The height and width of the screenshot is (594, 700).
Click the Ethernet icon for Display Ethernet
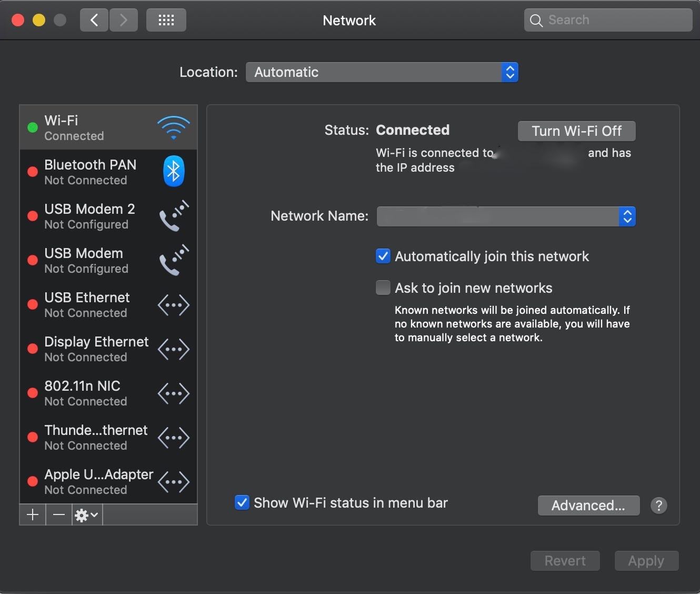point(174,349)
